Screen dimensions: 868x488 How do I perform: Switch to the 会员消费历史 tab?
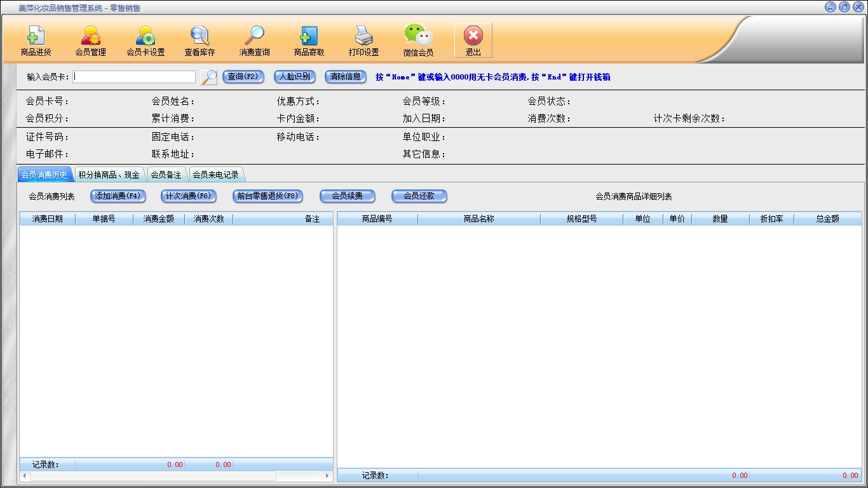coord(44,175)
